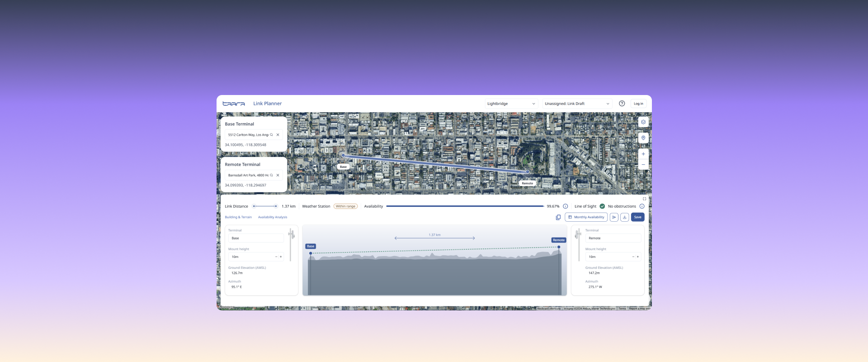
Task: Click the Remote terminal name field
Action: (x=613, y=238)
